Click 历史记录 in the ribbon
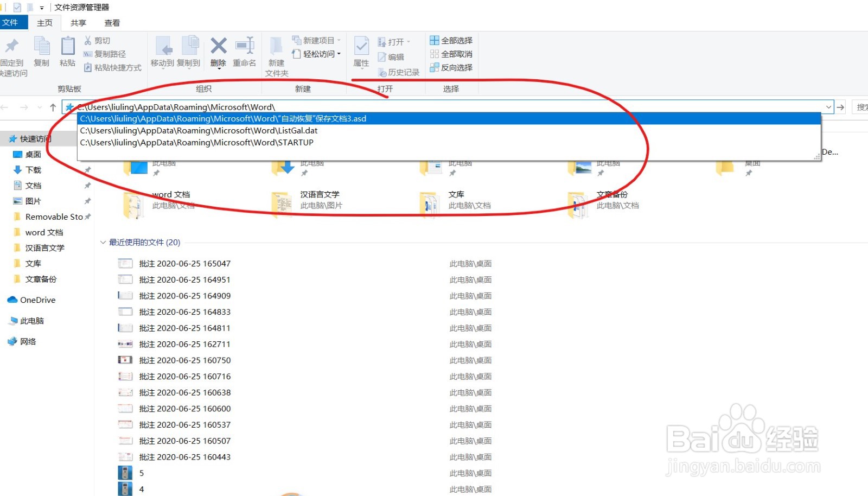Viewport: 868px width, 496px height. 399,72
